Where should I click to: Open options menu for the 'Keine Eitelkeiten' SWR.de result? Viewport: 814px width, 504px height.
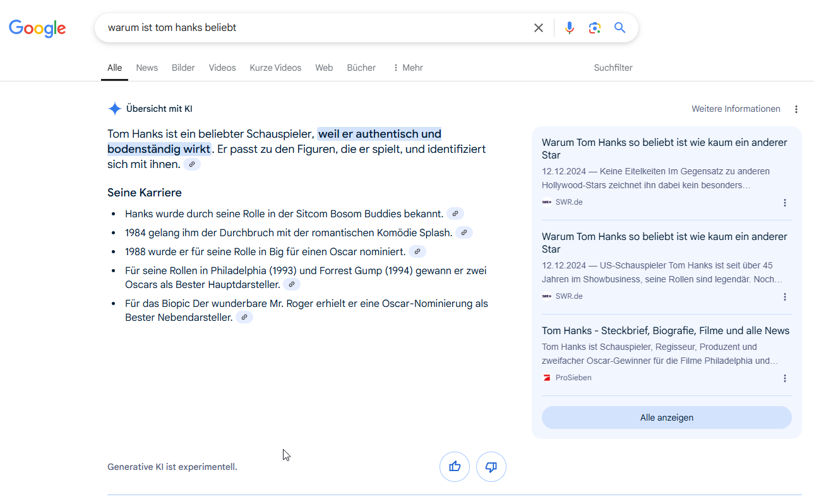tap(785, 203)
